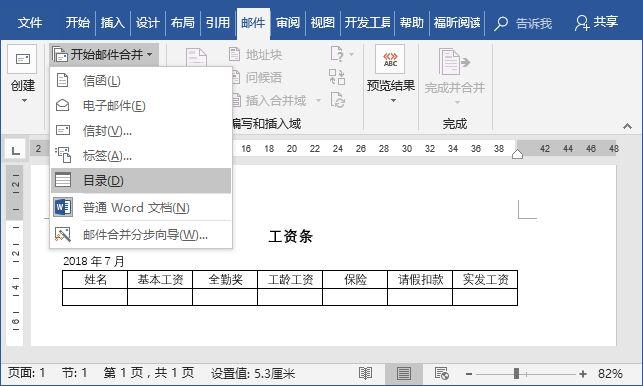Click the 预览结果 ABC preview icon
This screenshot has width=643, height=386.
[x=390, y=59]
